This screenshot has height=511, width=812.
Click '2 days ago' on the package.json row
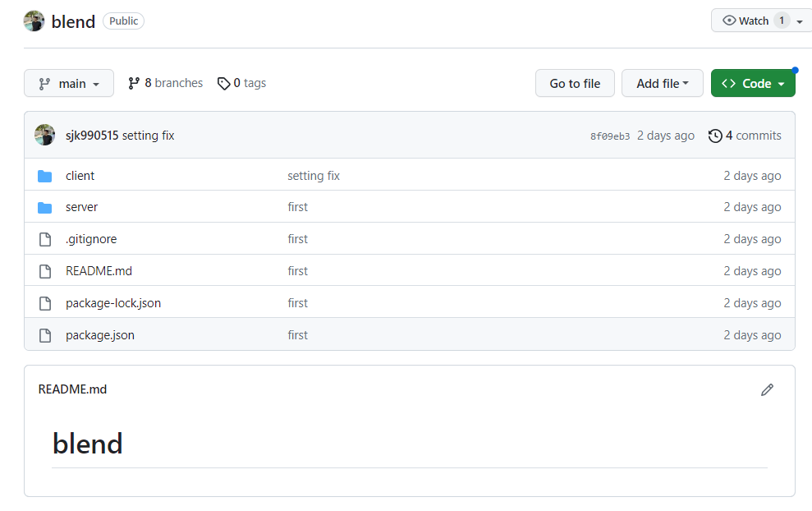(752, 335)
